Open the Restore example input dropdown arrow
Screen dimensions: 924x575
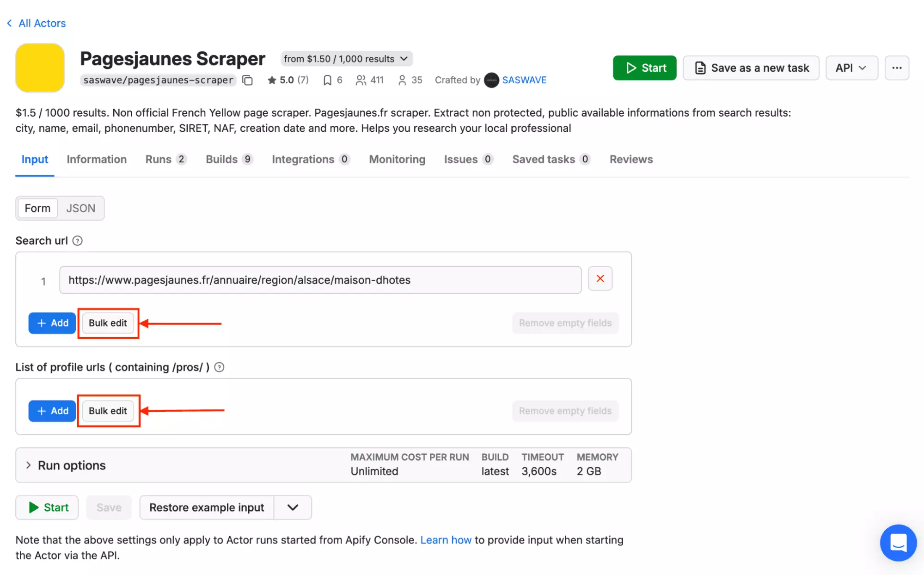[x=293, y=507]
